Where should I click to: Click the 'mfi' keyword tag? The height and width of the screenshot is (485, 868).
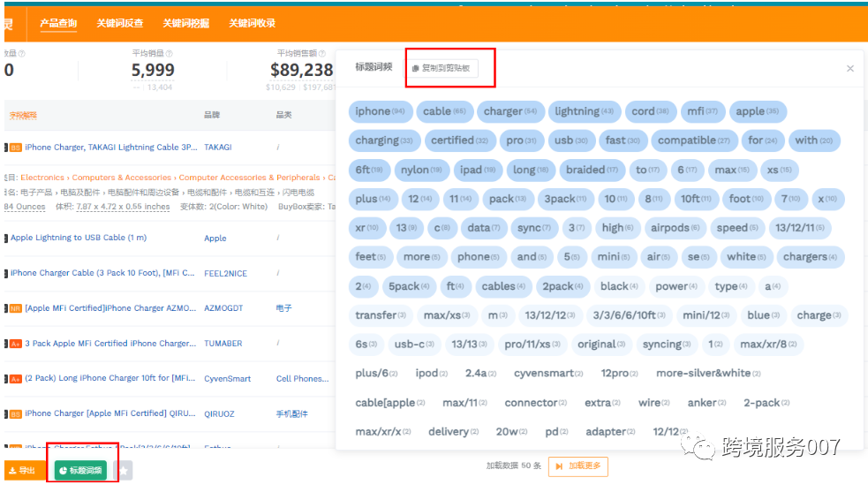coord(703,111)
